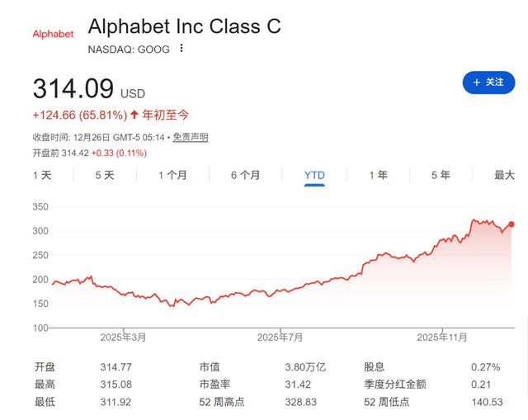Switch to the 5 天 range tab
Screen dimensions: 528x420
pos(105,175)
